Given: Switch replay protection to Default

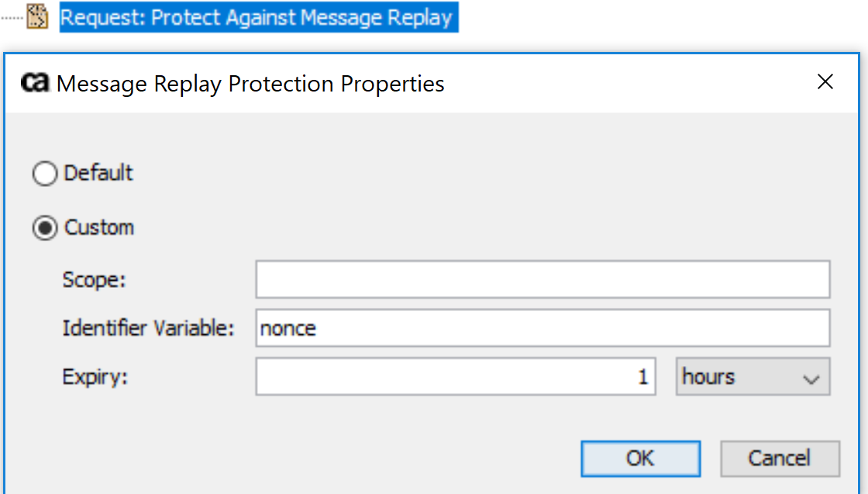Looking at the screenshot, I should [44, 174].
